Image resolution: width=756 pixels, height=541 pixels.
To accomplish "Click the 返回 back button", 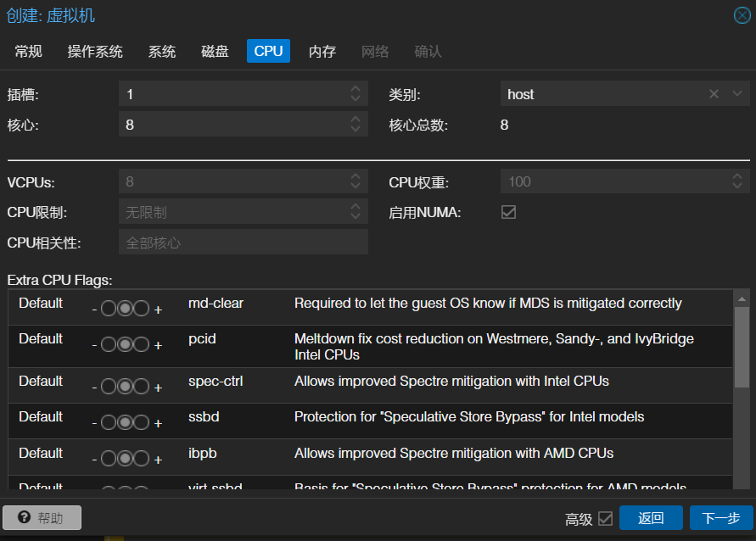I will (651, 518).
